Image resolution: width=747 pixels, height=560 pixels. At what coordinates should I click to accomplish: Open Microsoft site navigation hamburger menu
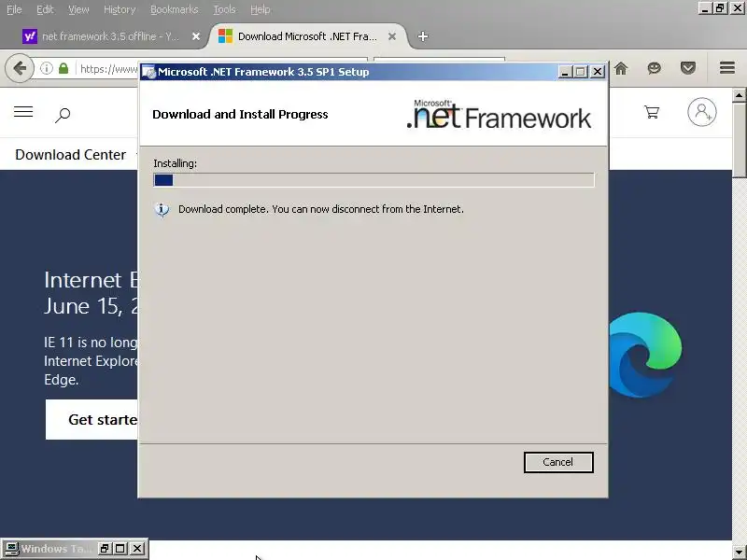click(x=23, y=112)
